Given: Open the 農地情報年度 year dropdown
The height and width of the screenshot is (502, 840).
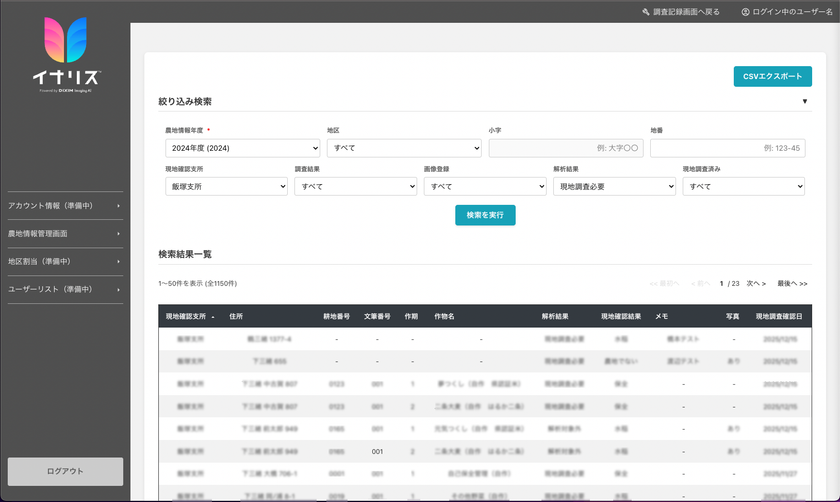Looking at the screenshot, I should 242,148.
